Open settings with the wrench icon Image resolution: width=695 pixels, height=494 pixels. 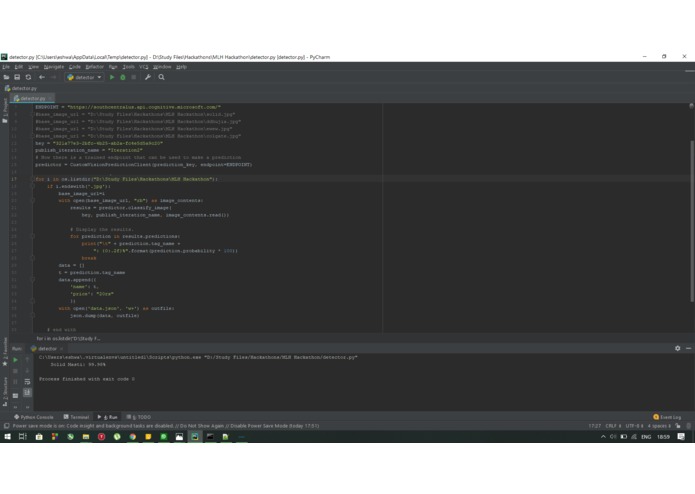click(148, 78)
